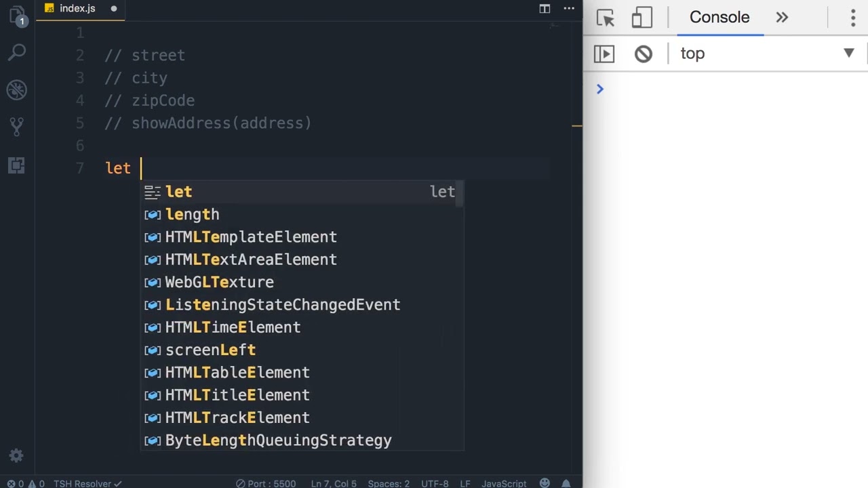This screenshot has height=488, width=868.
Task: Click the inspect element cursor icon in DevTools
Action: 605,18
